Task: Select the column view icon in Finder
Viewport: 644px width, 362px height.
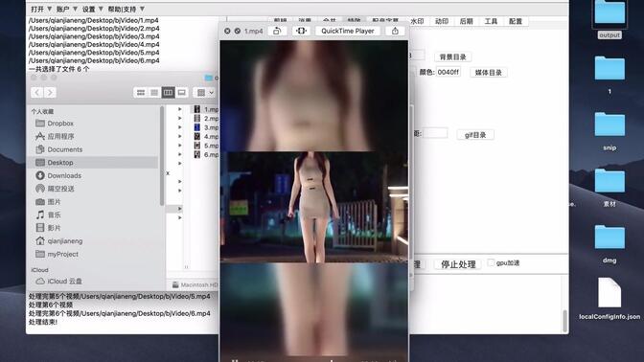Action: click(168, 92)
